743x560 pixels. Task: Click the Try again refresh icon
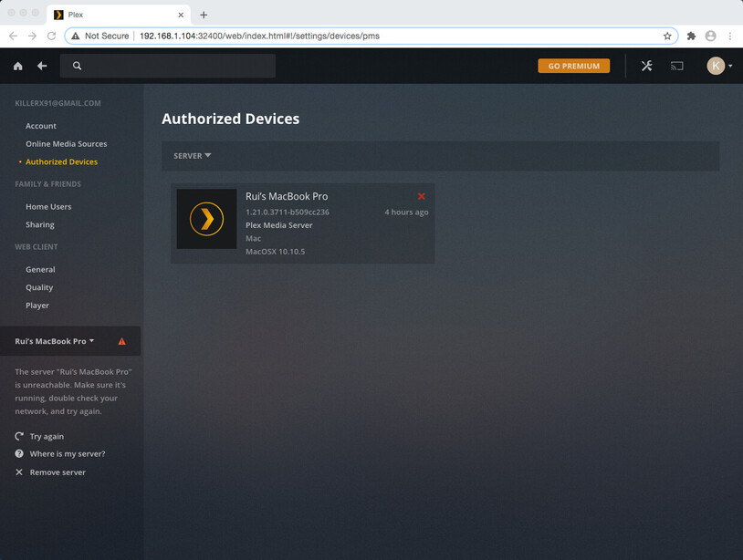[19, 436]
